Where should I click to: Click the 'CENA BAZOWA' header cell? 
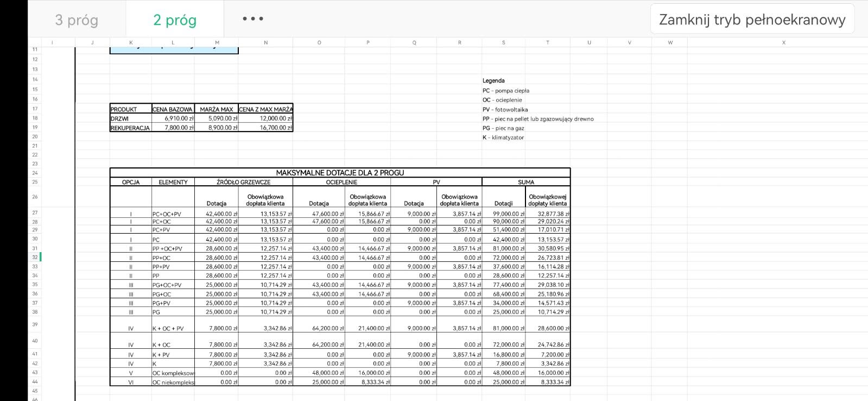click(173, 109)
